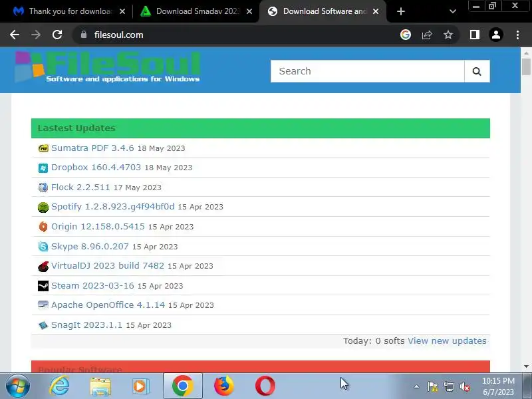532x399 pixels.
Task: Reload the filesoul.com page
Action: pos(57,35)
